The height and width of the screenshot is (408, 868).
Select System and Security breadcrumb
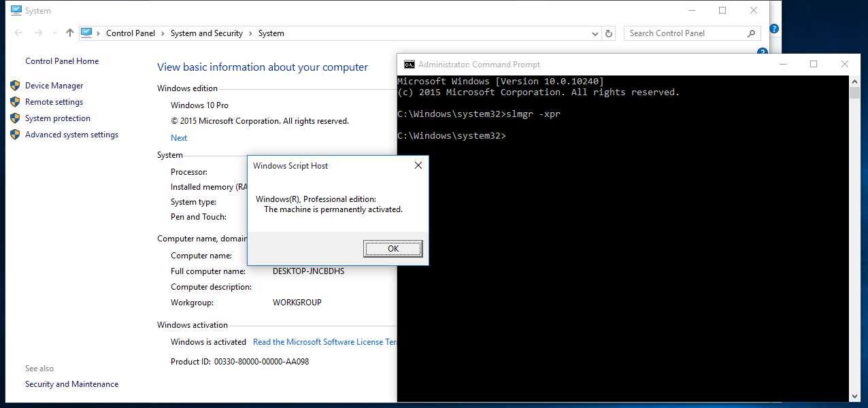(x=207, y=33)
